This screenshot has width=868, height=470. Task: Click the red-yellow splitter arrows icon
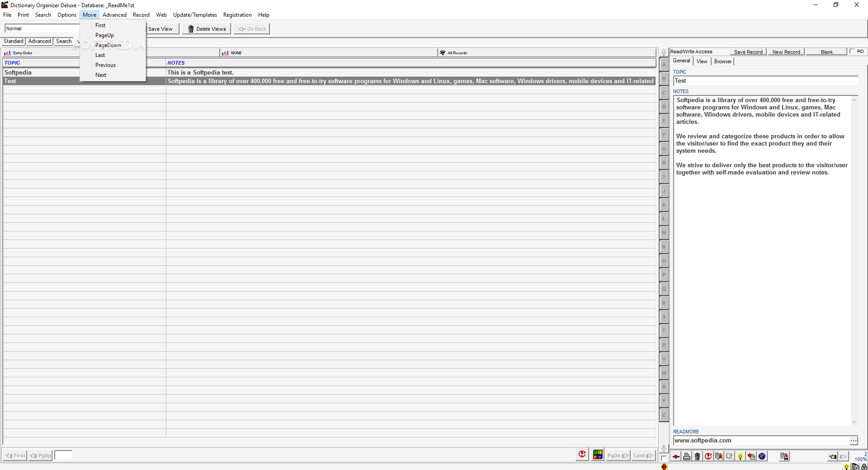664,467
